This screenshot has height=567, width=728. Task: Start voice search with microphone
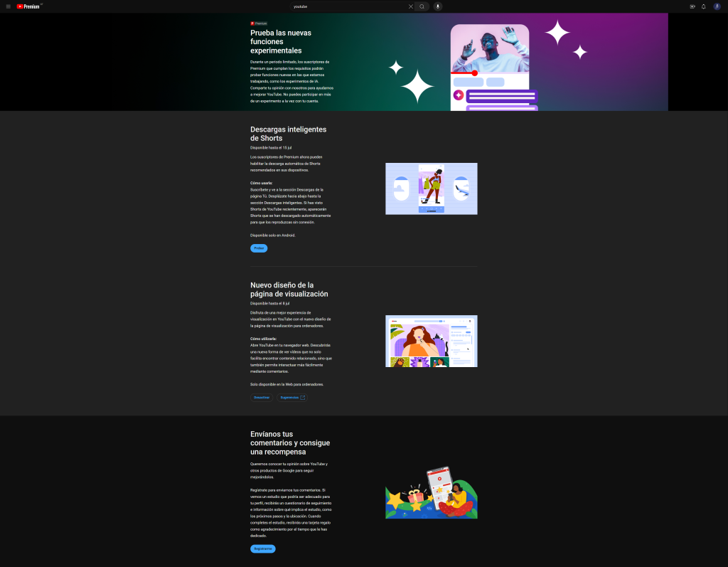point(438,6)
